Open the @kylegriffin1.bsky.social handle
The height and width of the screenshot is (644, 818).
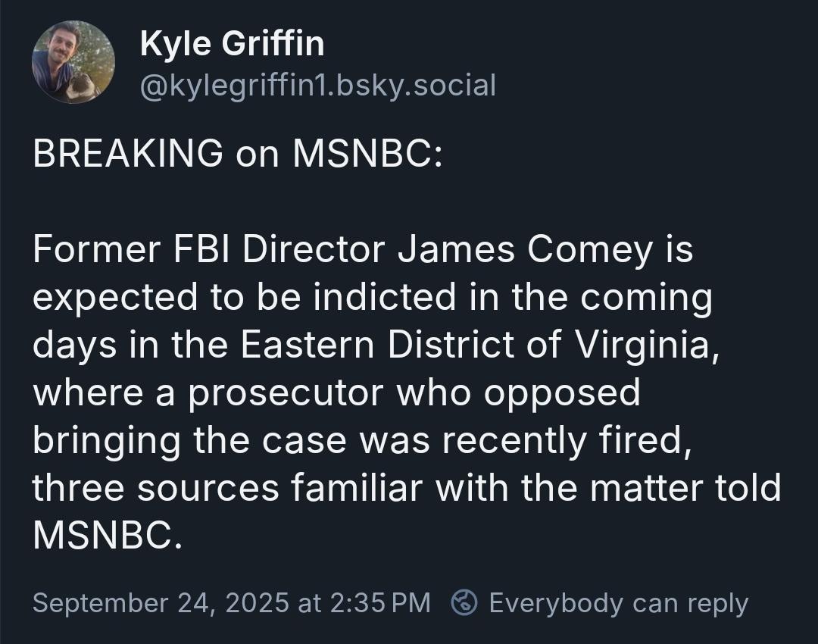click(x=317, y=85)
